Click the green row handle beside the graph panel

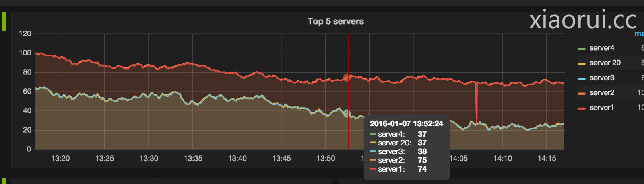(x=4, y=21)
